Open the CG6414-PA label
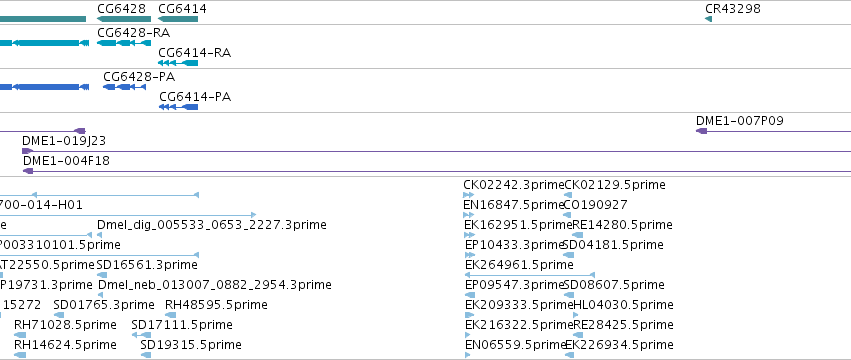This screenshot has width=851, height=360. [x=195, y=97]
